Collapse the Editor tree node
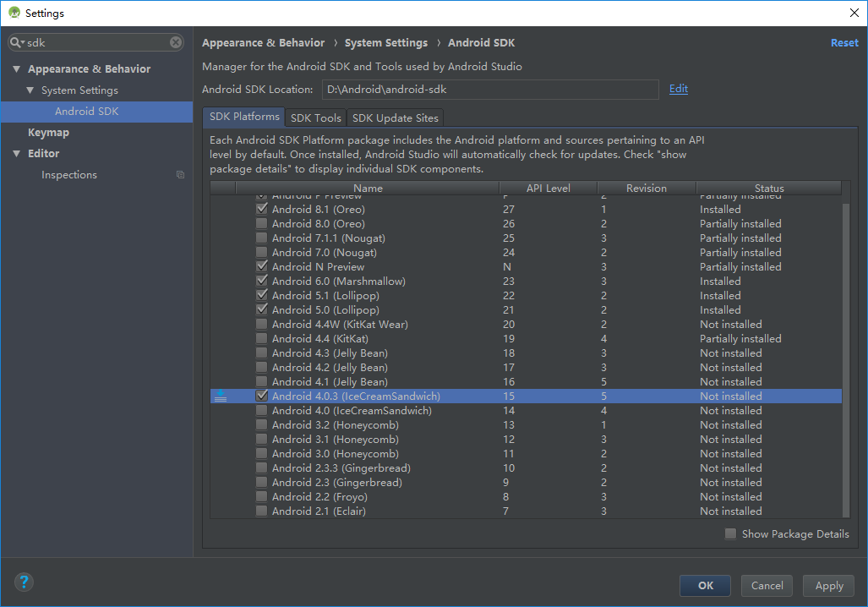This screenshot has height=607, width=868. [x=17, y=154]
